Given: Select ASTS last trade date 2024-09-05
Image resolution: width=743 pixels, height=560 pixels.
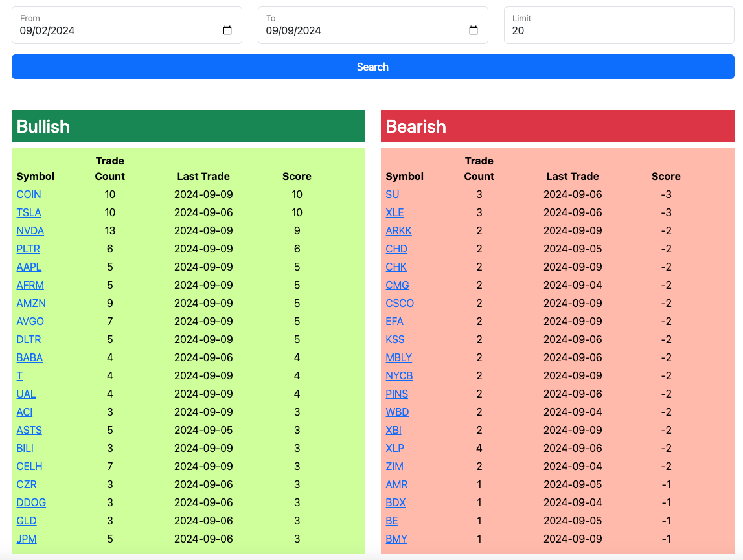Looking at the screenshot, I should point(204,430).
